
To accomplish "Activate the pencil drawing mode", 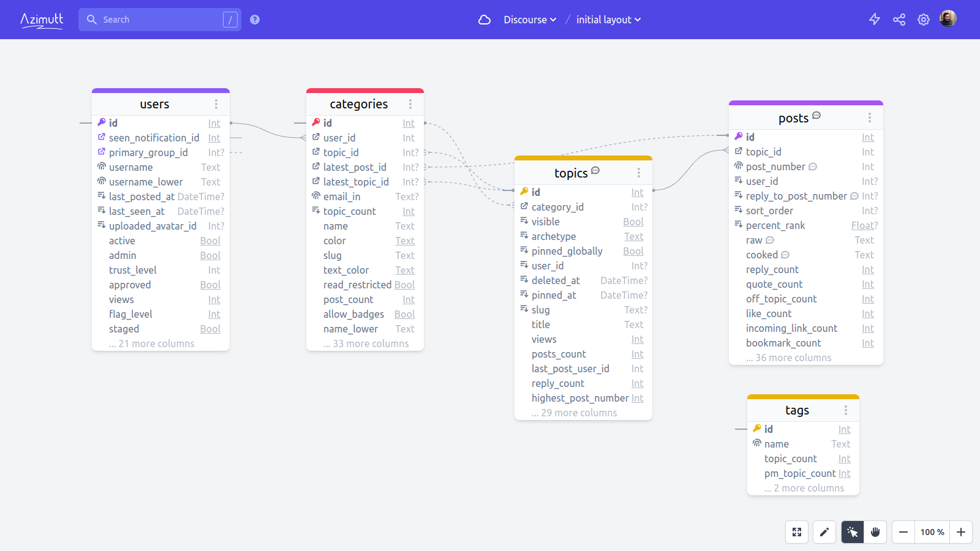I will 824,532.
